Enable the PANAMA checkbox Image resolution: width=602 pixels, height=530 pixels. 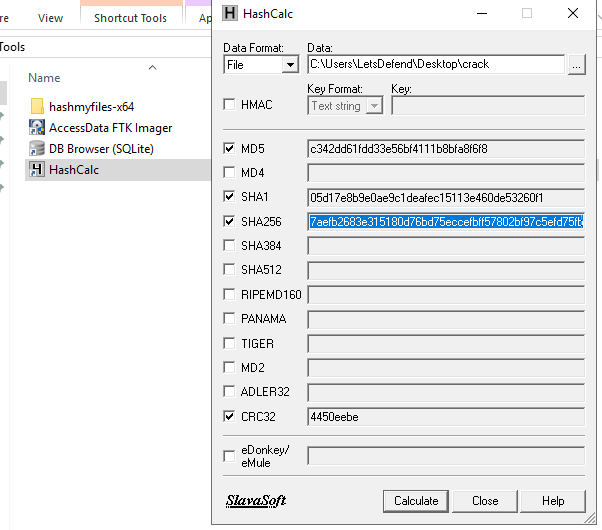point(229,318)
